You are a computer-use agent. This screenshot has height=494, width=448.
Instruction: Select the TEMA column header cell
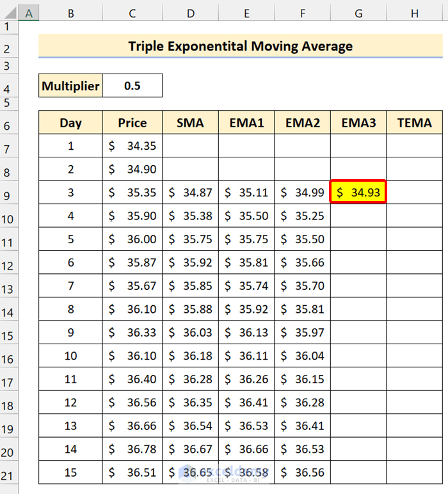pos(414,123)
